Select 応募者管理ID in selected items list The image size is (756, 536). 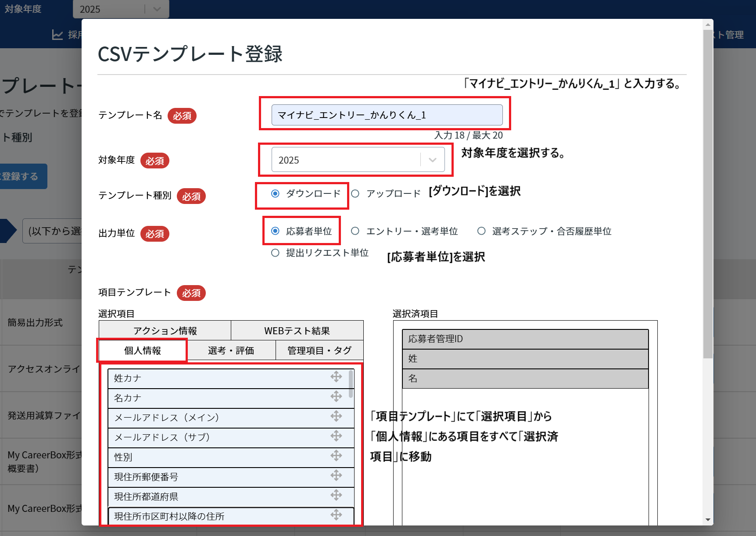click(525, 339)
